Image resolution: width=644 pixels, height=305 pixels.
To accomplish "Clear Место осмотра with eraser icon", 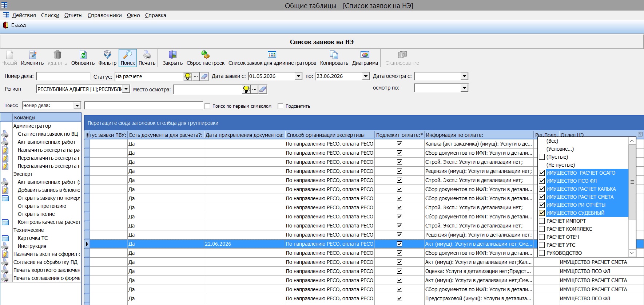I will point(263,89).
